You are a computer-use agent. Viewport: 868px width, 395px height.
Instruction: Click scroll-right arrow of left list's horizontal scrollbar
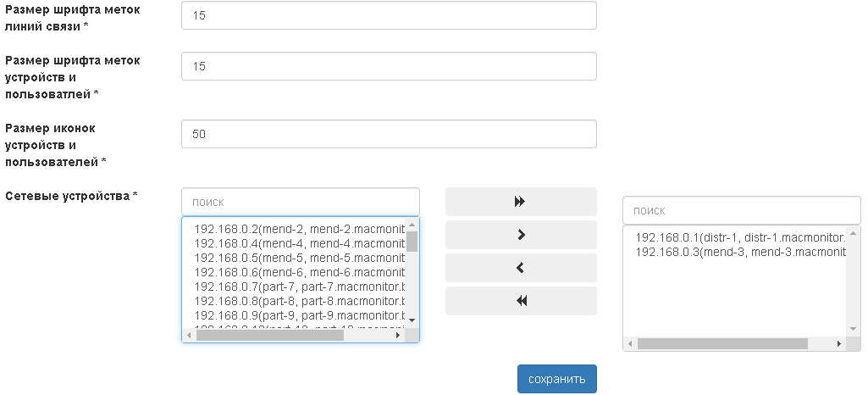(x=399, y=336)
